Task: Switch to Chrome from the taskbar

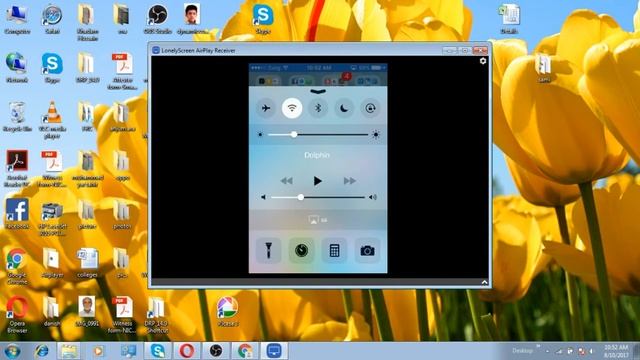Action: click(x=245, y=351)
